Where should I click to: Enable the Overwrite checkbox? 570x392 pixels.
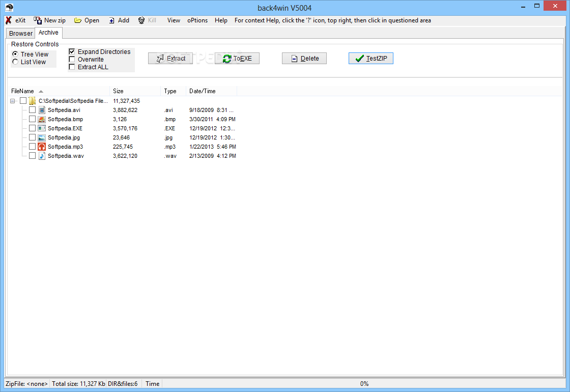tap(72, 59)
